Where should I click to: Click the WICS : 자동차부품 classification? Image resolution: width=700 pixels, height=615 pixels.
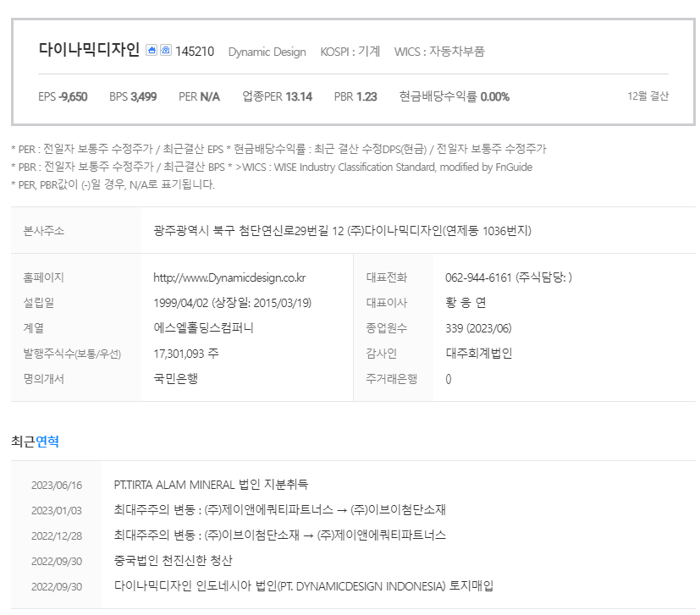(x=439, y=52)
